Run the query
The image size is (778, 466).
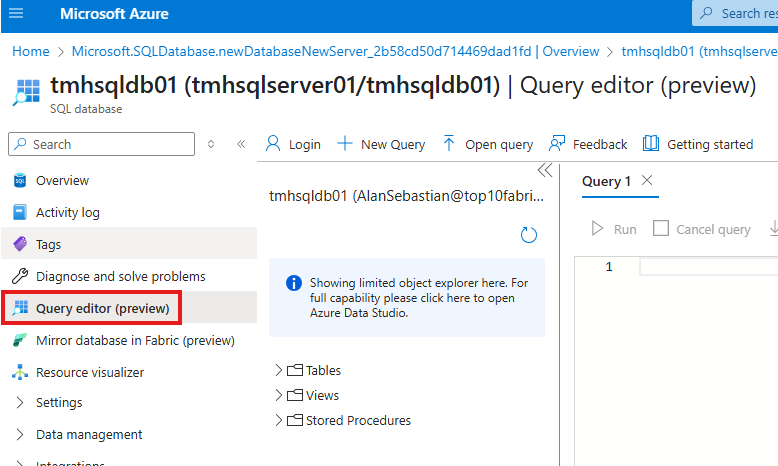pos(614,229)
